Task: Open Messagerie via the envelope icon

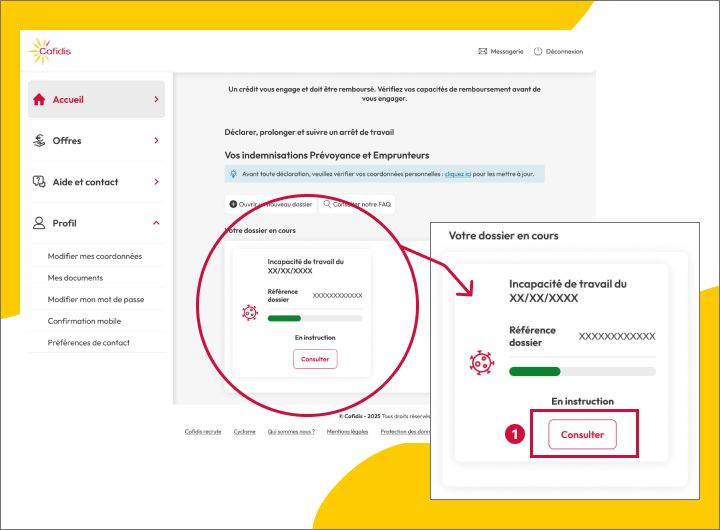Action: point(483,51)
